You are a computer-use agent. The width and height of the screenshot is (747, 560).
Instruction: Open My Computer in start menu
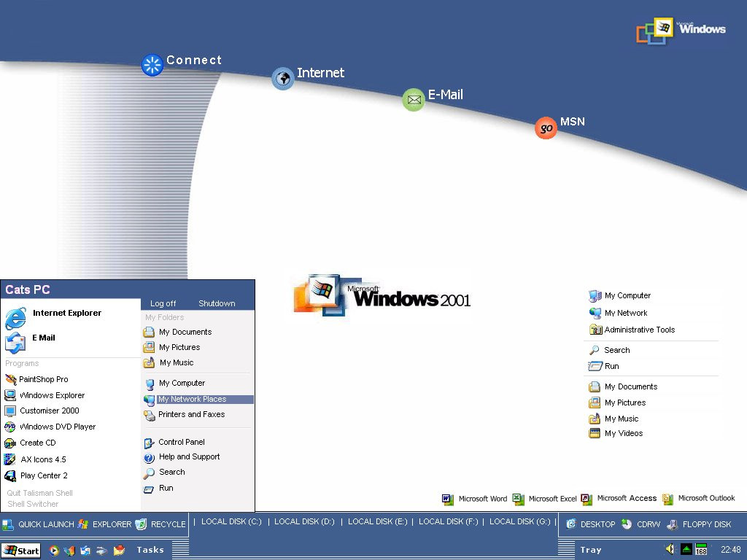coord(174,383)
